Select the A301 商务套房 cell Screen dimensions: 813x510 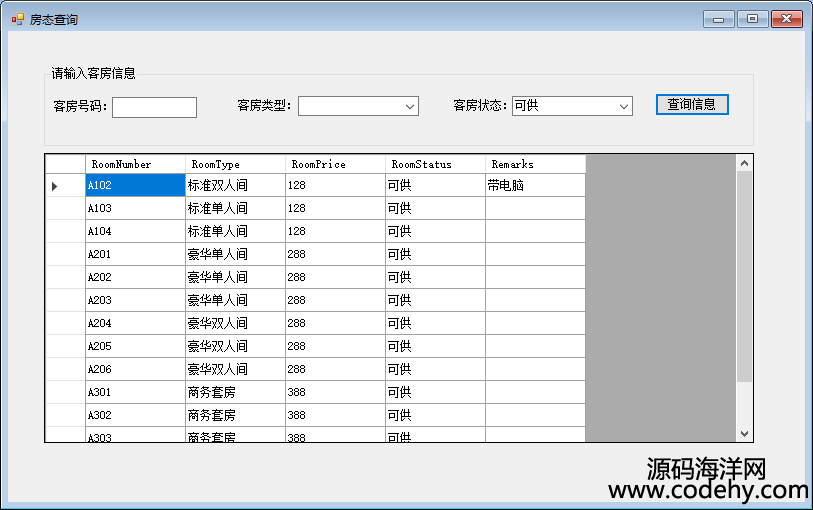click(235, 393)
